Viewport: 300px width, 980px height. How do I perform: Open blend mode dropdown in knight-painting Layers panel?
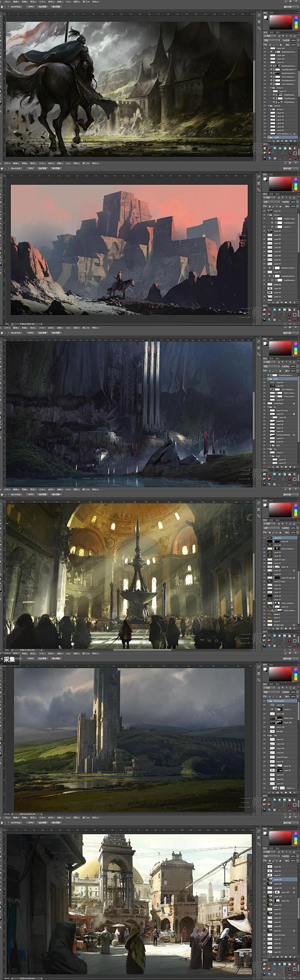272,41
